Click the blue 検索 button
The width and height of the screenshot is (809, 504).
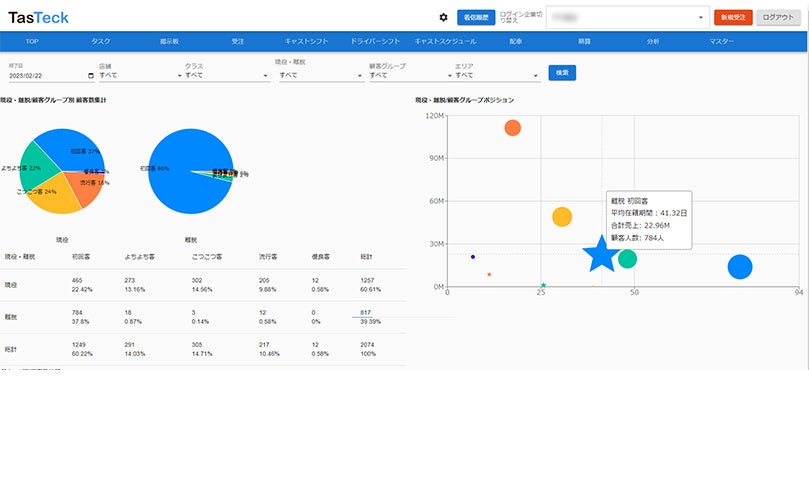[562, 73]
